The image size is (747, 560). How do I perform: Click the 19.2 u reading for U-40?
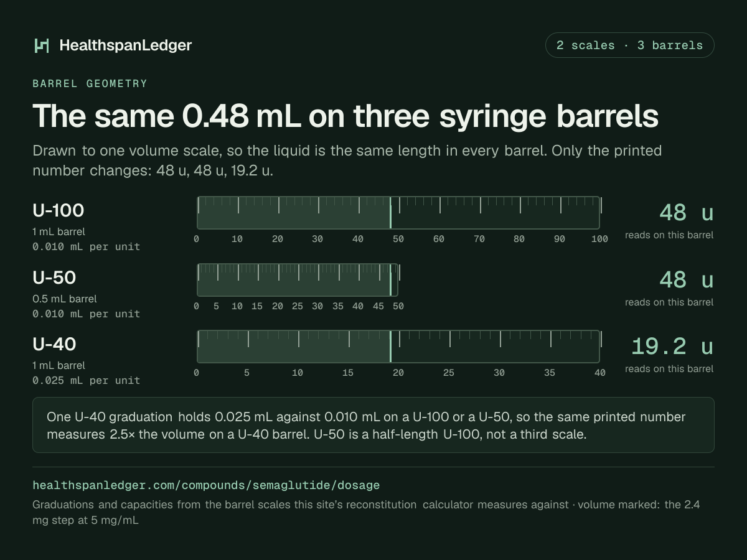[672, 347]
